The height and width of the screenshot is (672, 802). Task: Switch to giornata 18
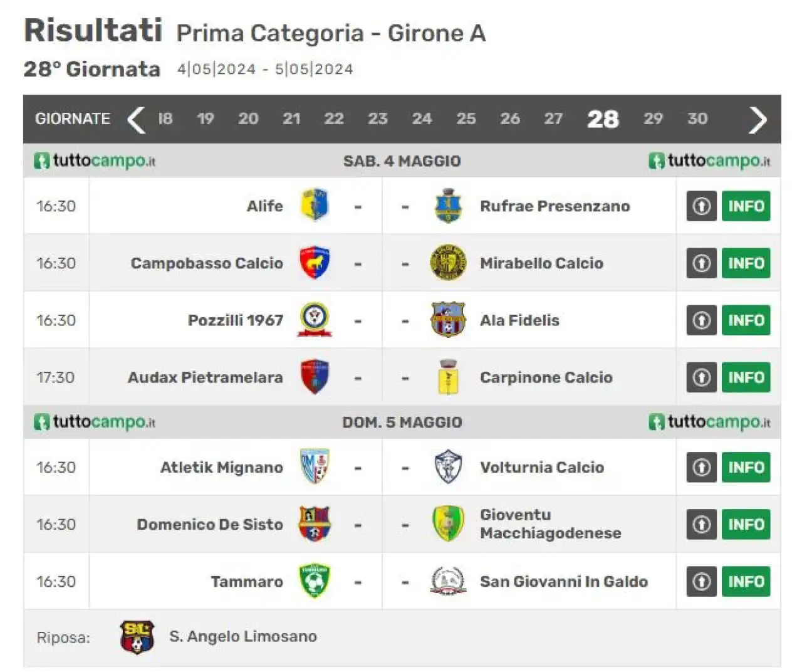(165, 119)
